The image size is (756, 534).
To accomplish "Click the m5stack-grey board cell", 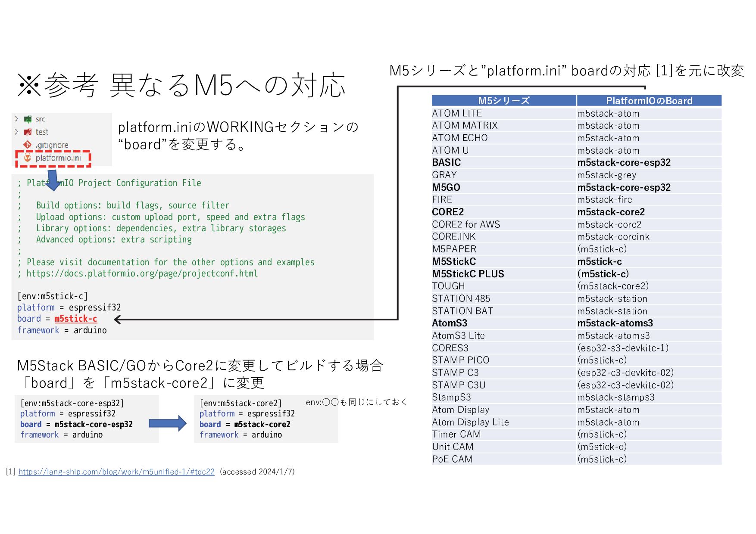I will [x=649, y=175].
